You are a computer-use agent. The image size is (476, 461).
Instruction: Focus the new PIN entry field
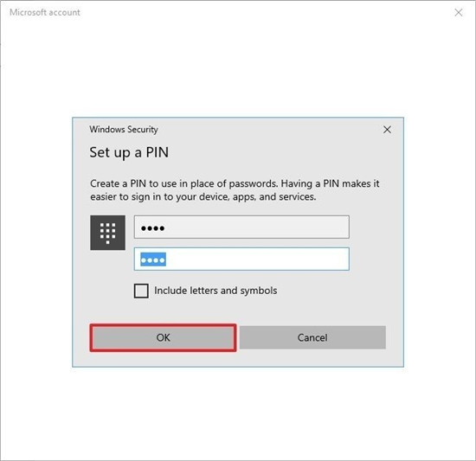pyautogui.click(x=241, y=227)
